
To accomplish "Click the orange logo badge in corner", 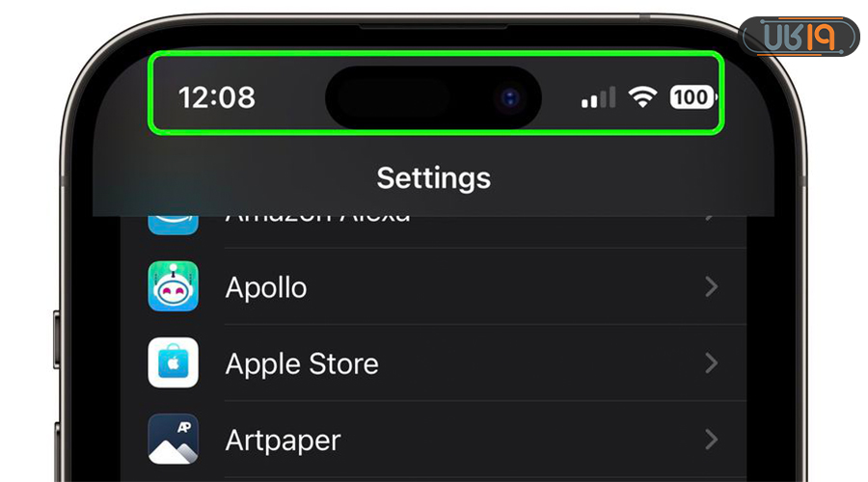I will tap(800, 37).
